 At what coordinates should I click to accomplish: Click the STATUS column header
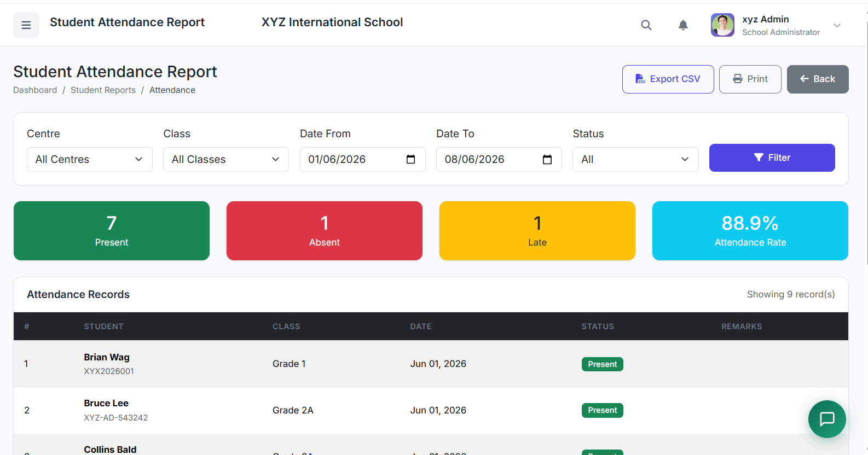click(x=598, y=326)
